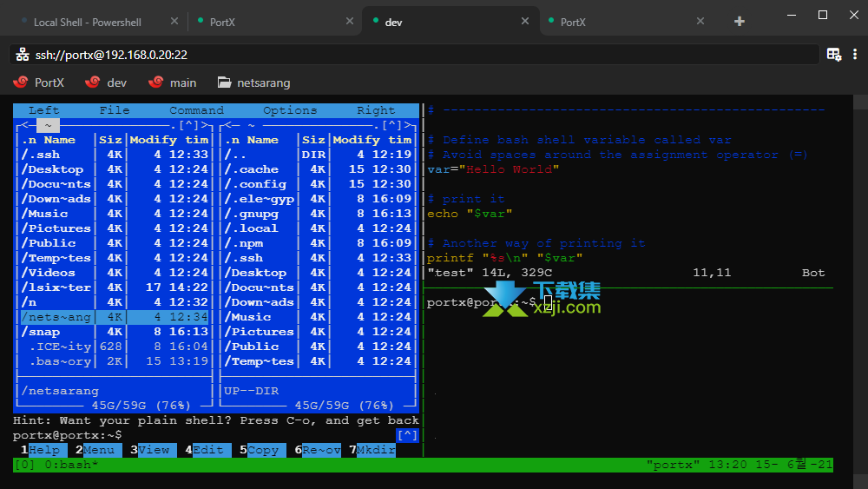This screenshot has height=489, width=868.
Task: Open the File menu in Midnight Commander
Action: (x=115, y=110)
